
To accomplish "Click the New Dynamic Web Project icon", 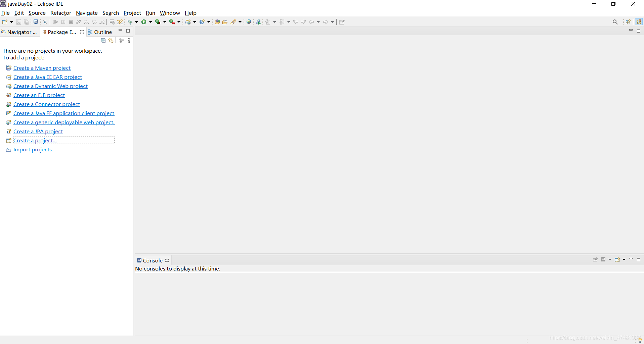I will 188,22.
